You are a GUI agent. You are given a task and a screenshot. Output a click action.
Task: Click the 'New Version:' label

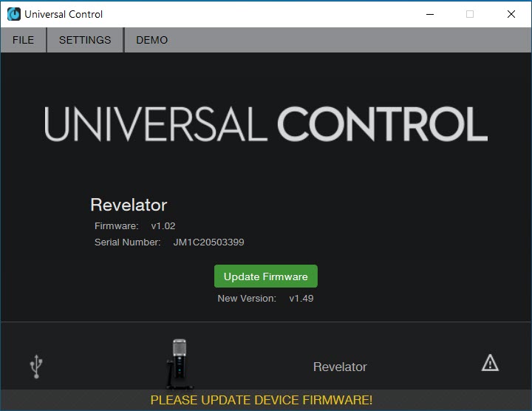pos(247,299)
